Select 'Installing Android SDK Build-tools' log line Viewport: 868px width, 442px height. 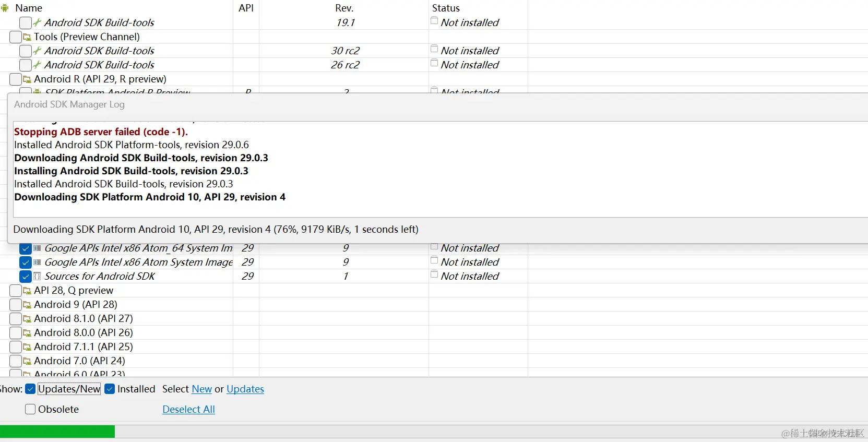pyautogui.click(x=131, y=171)
